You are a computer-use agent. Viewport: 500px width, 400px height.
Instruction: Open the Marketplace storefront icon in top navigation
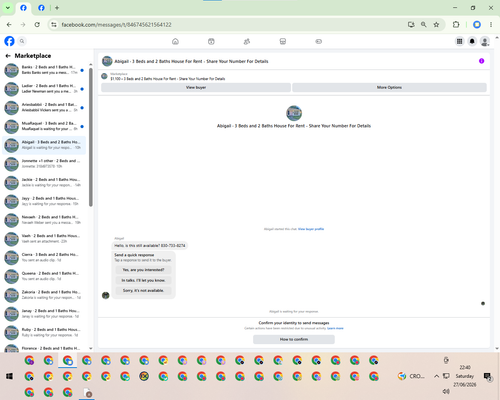click(x=283, y=41)
